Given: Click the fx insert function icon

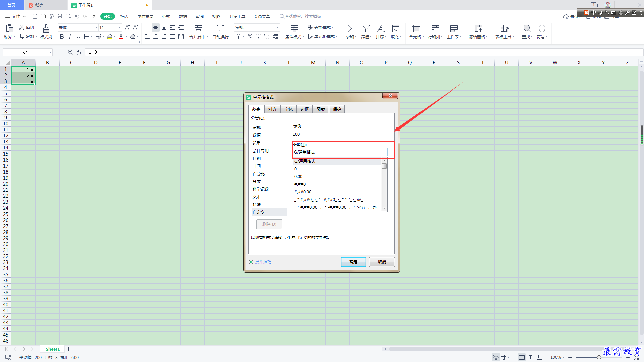Looking at the screenshot, I should [80, 52].
